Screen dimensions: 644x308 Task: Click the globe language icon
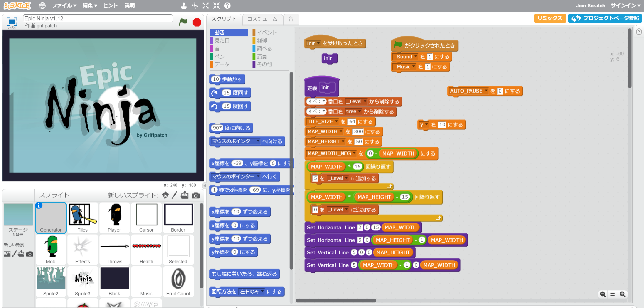coord(42,6)
